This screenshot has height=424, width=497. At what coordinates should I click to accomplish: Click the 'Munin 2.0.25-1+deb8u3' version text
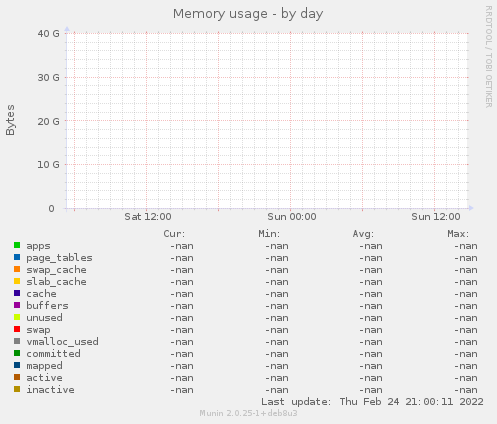click(248, 413)
